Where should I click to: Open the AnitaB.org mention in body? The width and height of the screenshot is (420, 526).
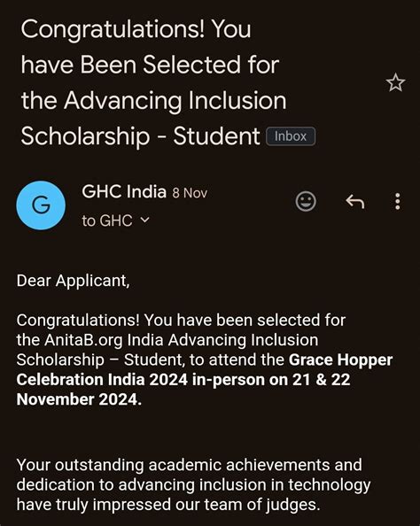(83, 340)
